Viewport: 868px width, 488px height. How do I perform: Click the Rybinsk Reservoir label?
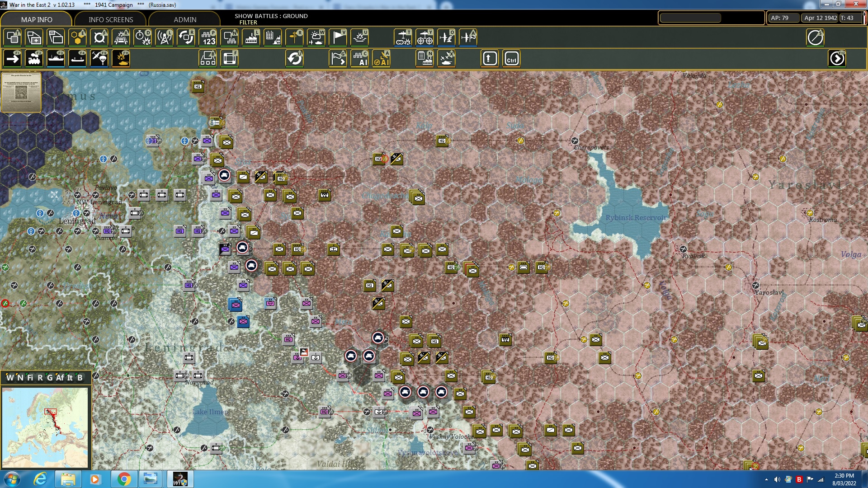tap(636, 218)
